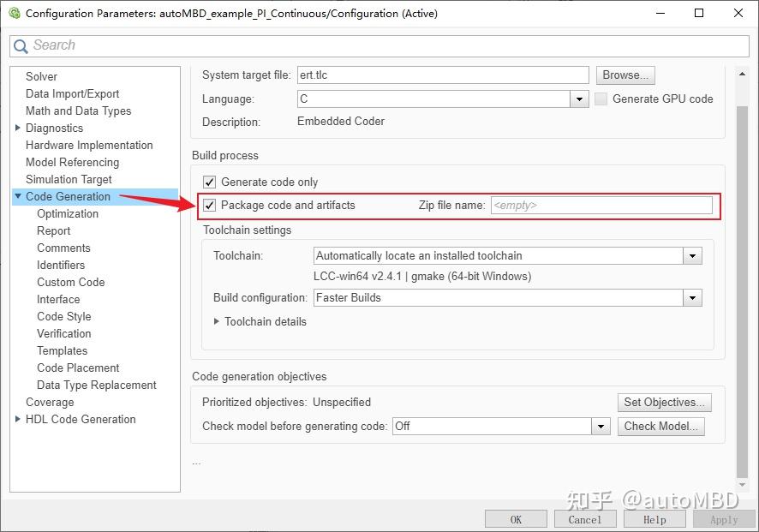Click the Search parameters field

[x=379, y=46]
